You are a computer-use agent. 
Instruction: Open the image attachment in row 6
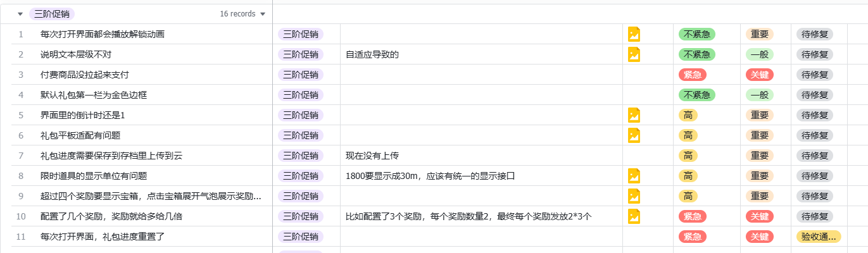634,135
